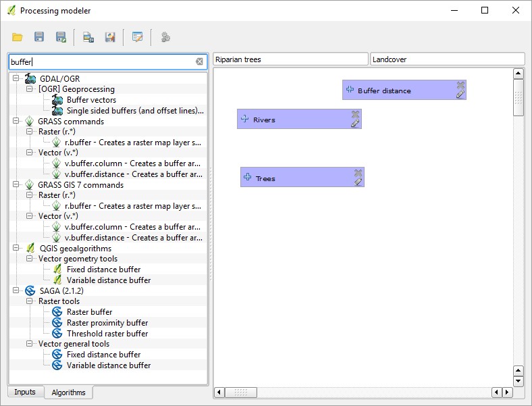Image resolution: width=532 pixels, height=406 pixels.
Task: Edit the Trees node with pencil
Action: point(358,182)
